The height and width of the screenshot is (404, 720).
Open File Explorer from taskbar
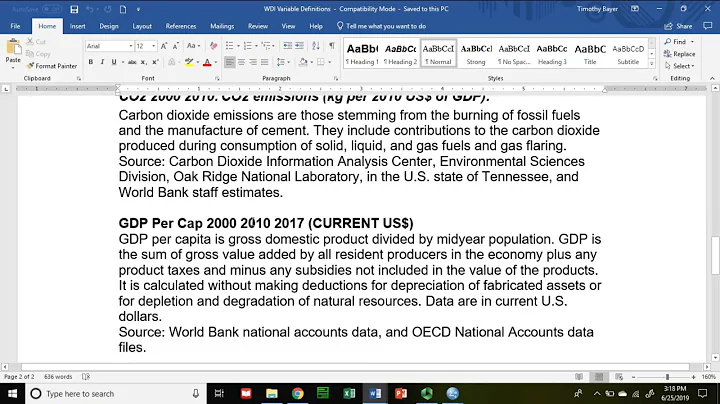point(272,393)
